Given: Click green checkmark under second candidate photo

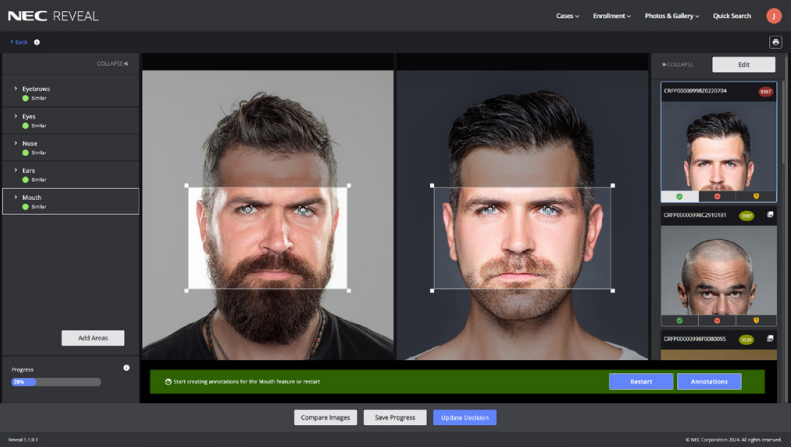Looking at the screenshot, I should click(x=680, y=321).
